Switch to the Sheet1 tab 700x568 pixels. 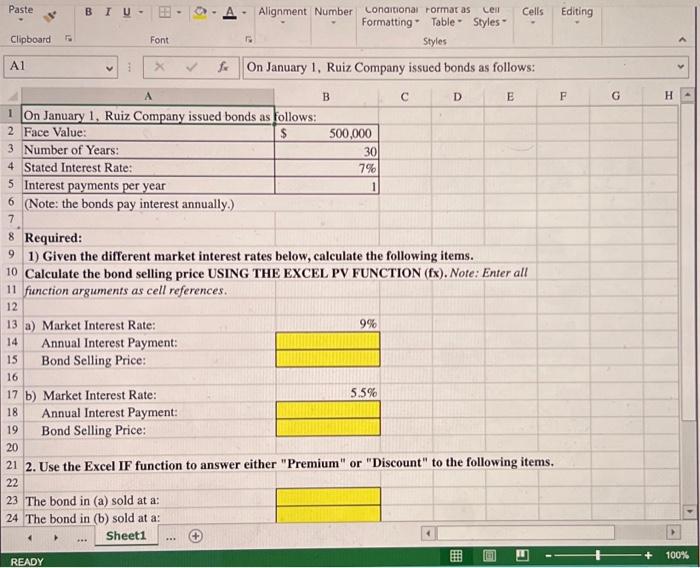click(126, 536)
